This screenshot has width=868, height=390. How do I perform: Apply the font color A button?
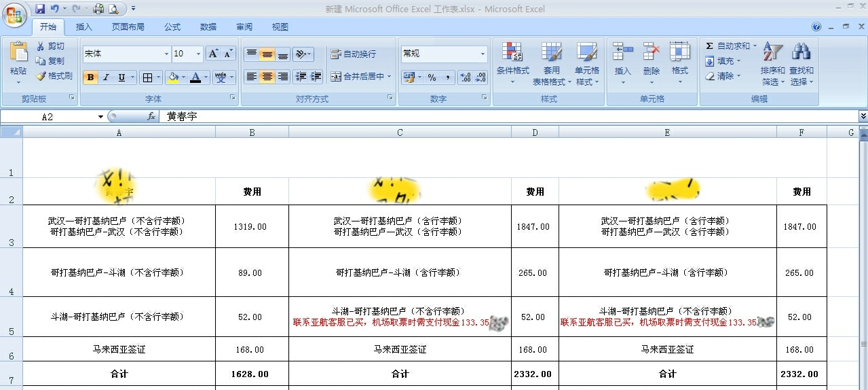pos(196,77)
